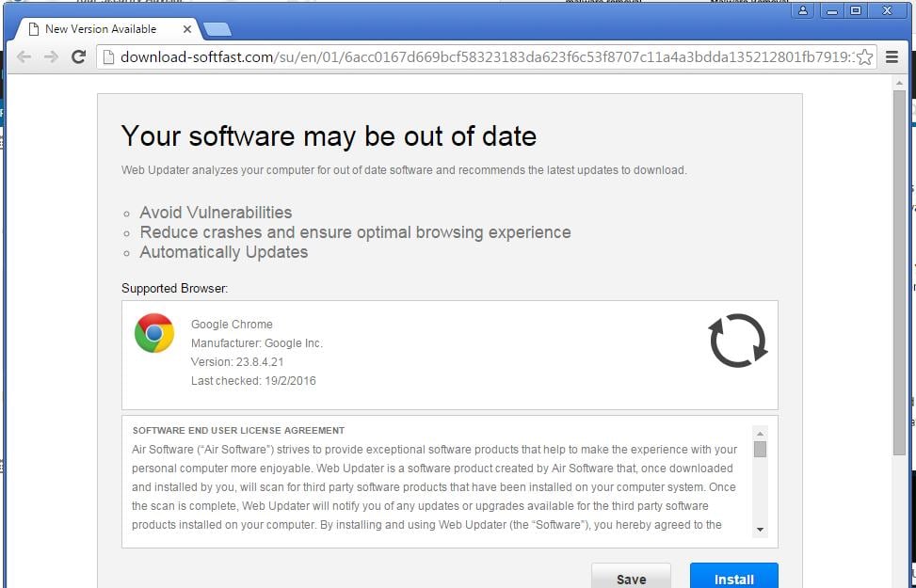Click the page scrollbar up arrow

point(899,83)
